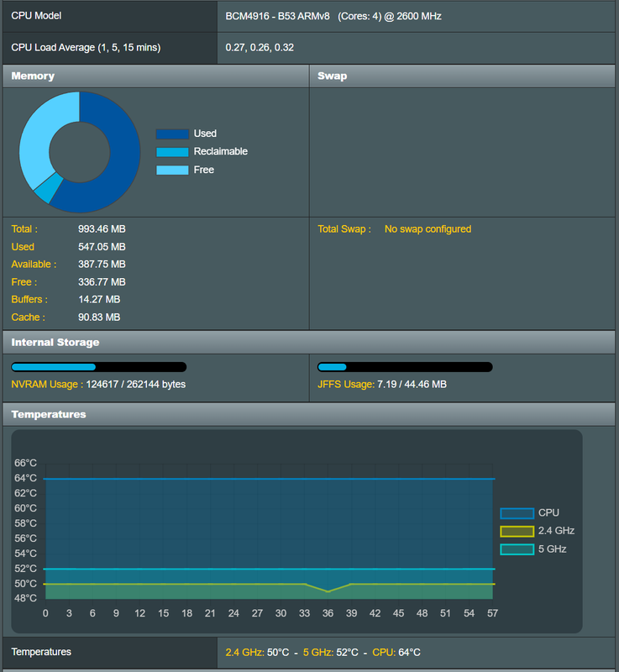Click the Free memory legend swatch
Viewport: 619px width, 672px height.
click(x=172, y=171)
